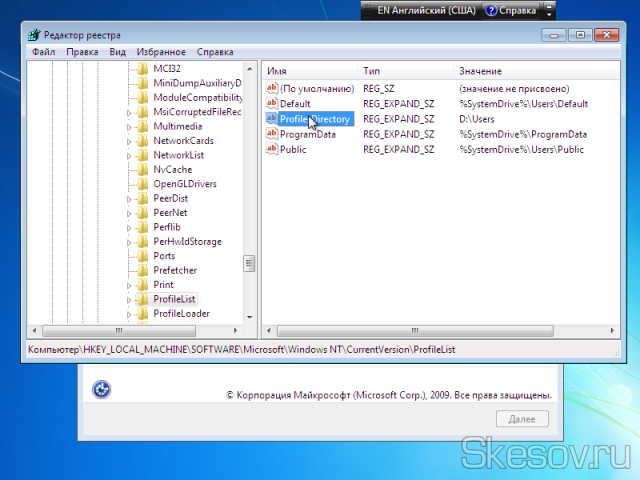
Task: Click the (По умолчанию) value icon
Action: (x=271, y=89)
